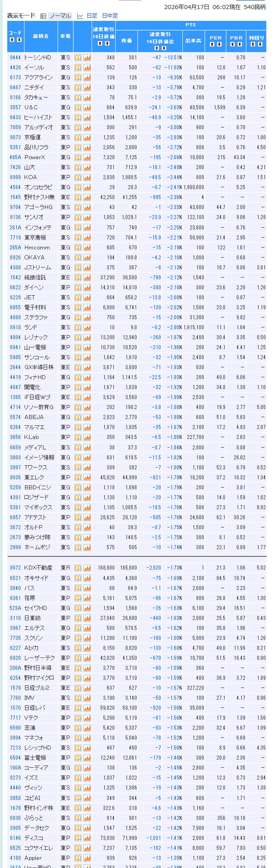Image resolution: width=274 pixels, height=868 pixels.
Task: Sort 16日終値比 under PTS ascending
Action: [x=157, y=48]
